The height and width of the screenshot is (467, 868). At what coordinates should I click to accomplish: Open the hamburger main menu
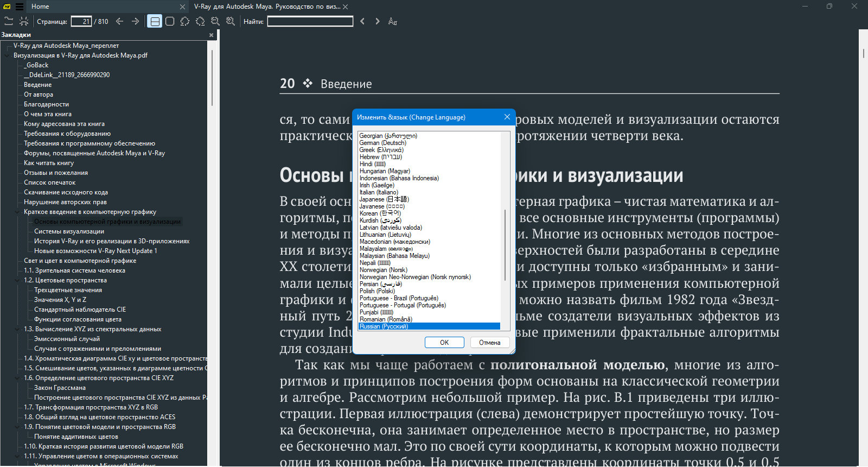tap(20, 7)
